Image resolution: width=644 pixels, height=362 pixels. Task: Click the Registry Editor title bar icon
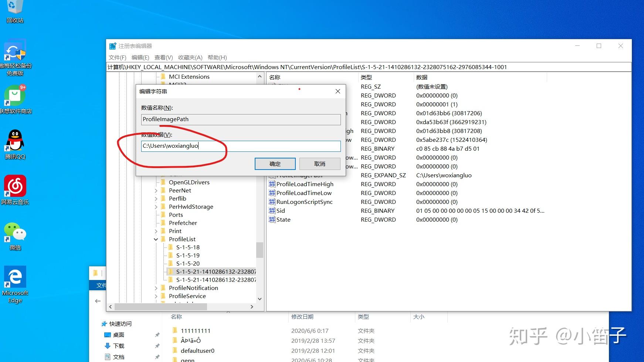113,46
